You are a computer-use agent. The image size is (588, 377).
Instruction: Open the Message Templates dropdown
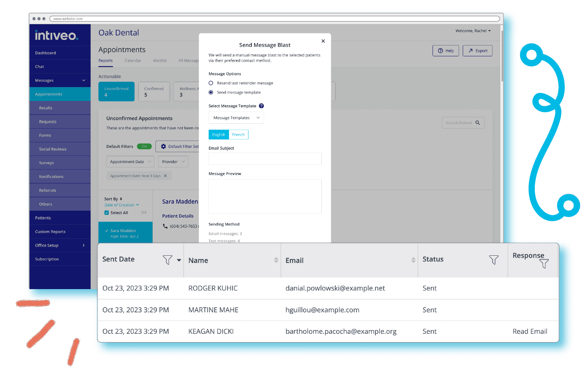[236, 118]
